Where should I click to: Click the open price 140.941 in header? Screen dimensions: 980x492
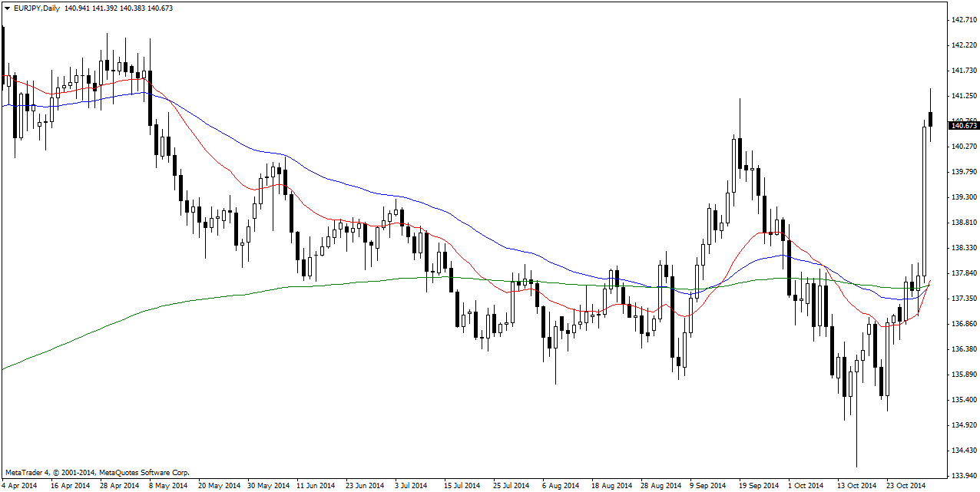pyautogui.click(x=78, y=8)
